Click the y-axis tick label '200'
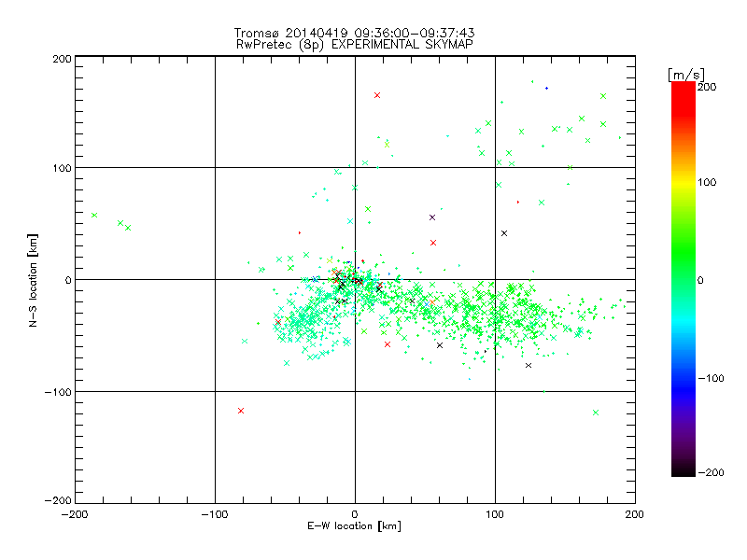 [62, 59]
